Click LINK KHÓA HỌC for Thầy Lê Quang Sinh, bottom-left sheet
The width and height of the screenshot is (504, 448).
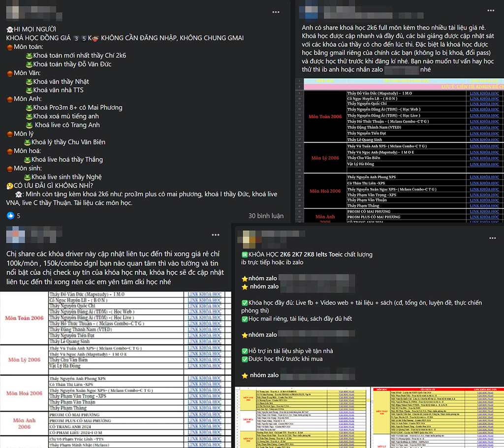click(204, 341)
